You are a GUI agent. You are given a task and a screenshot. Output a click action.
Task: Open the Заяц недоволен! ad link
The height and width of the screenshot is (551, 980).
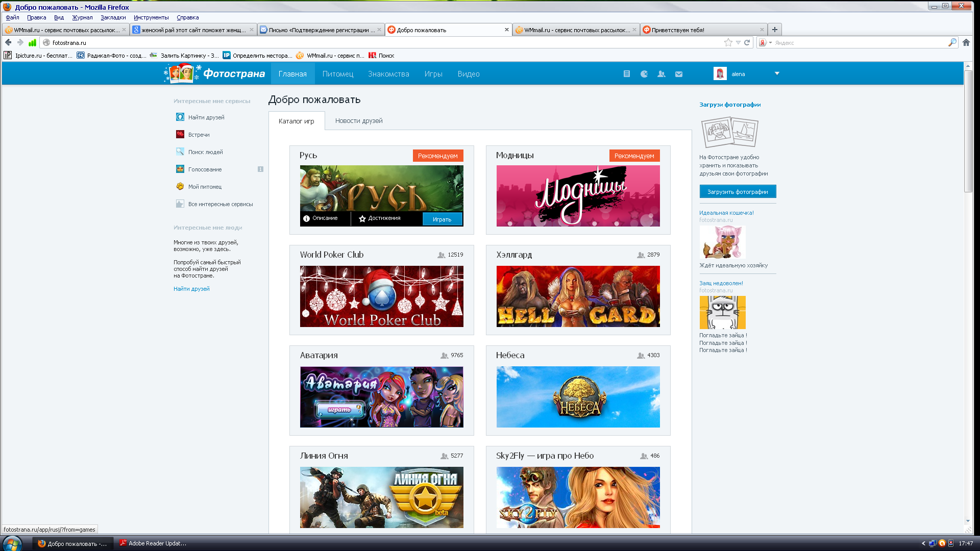(721, 283)
